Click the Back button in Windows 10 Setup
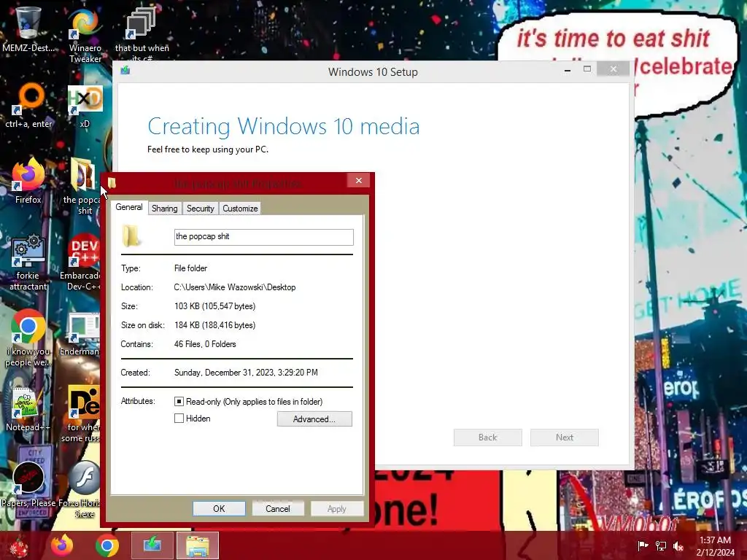 pyautogui.click(x=488, y=437)
